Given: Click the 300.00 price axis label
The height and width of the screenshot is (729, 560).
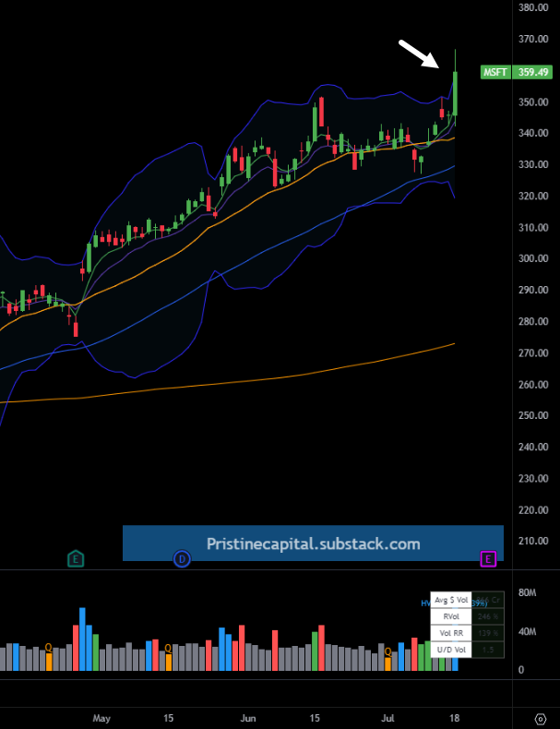Looking at the screenshot, I should click(x=533, y=258).
